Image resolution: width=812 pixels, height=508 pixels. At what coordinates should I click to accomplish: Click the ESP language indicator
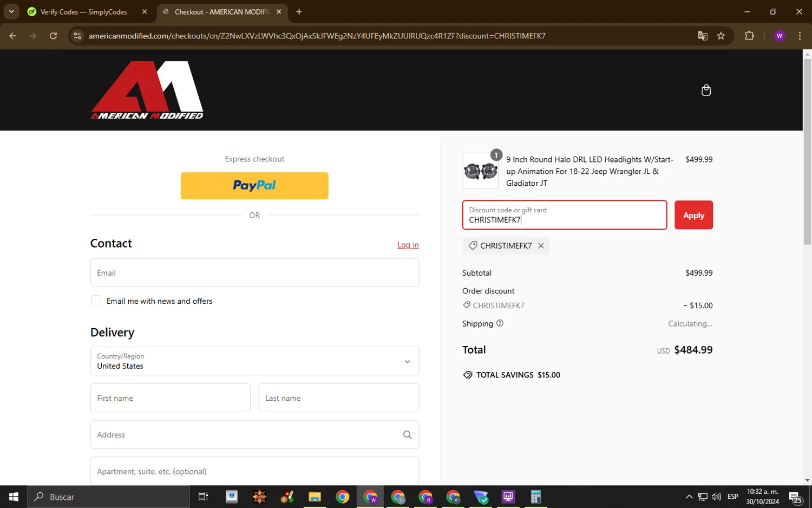(733, 497)
